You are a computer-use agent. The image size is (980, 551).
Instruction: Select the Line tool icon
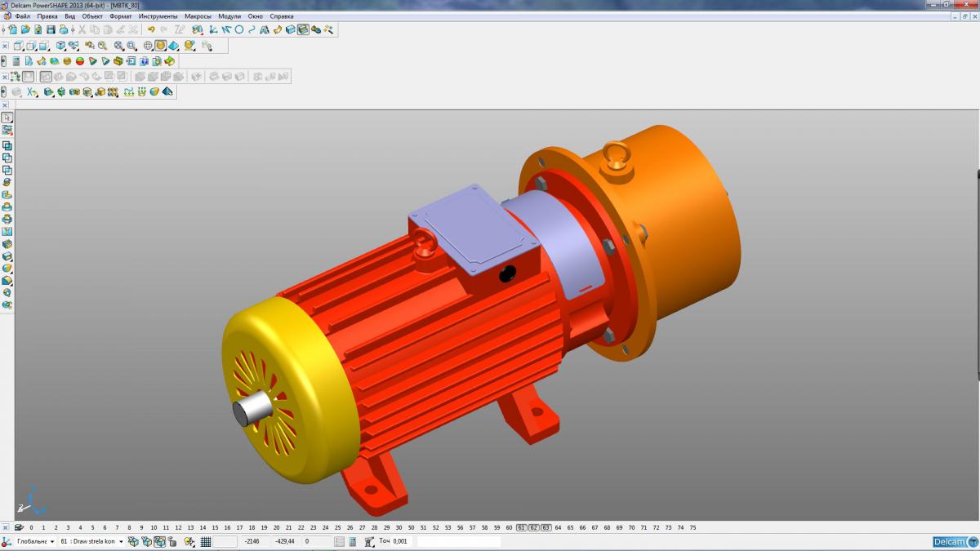coord(226,29)
